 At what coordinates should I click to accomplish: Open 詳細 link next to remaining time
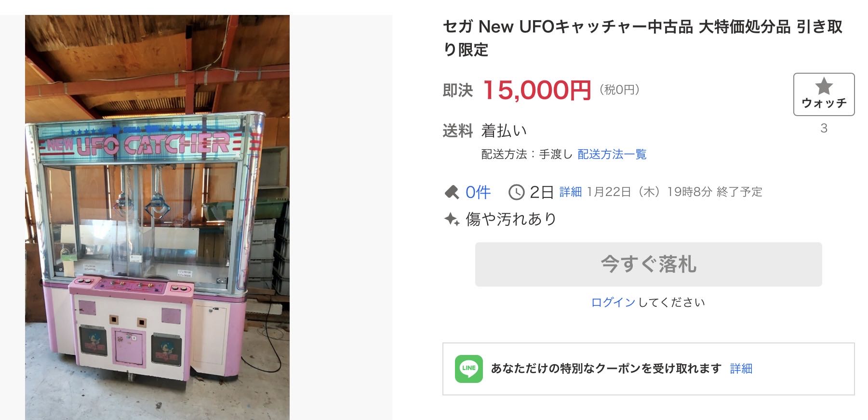(570, 192)
